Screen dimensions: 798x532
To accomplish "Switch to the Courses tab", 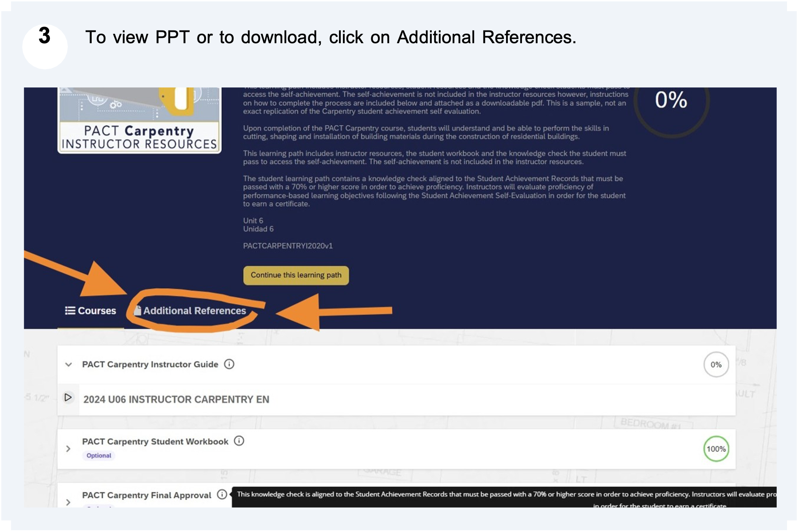I will pos(96,311).
